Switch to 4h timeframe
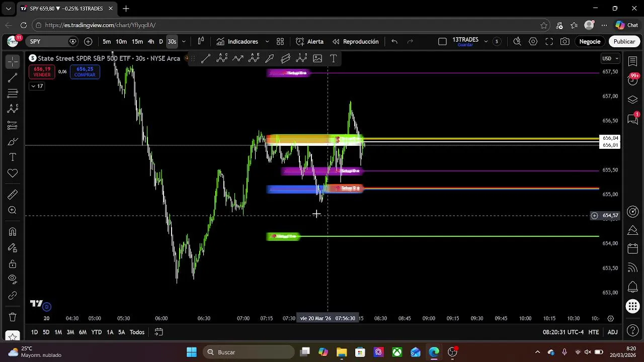 point(151,42)
